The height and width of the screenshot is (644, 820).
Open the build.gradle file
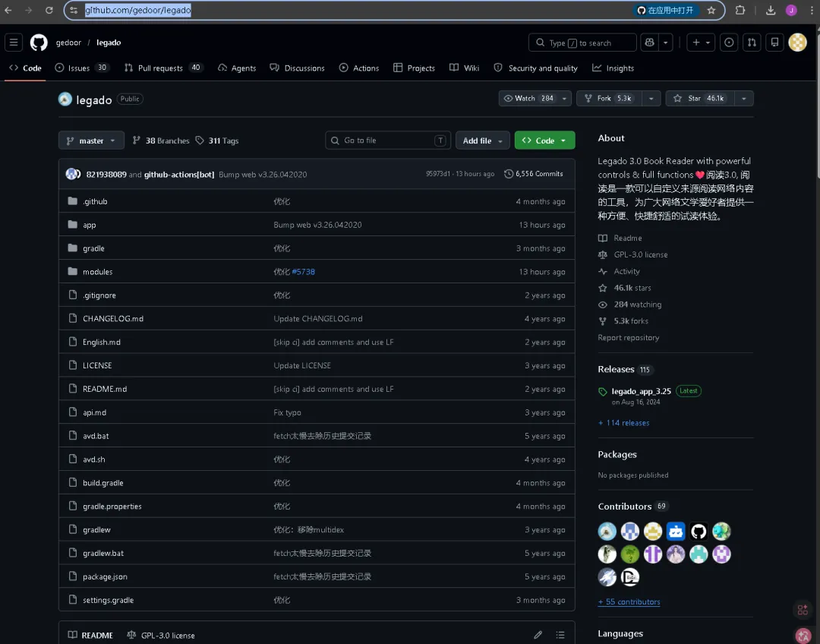pos(103,483)
